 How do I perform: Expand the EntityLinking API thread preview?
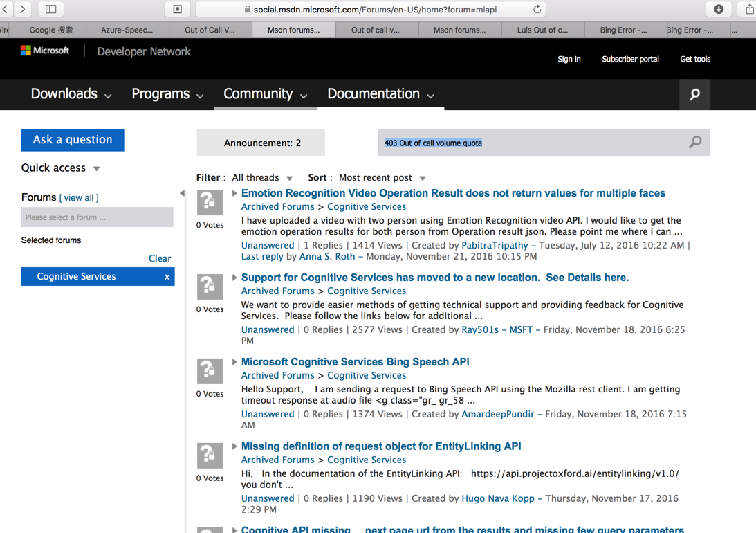point(234,446)
